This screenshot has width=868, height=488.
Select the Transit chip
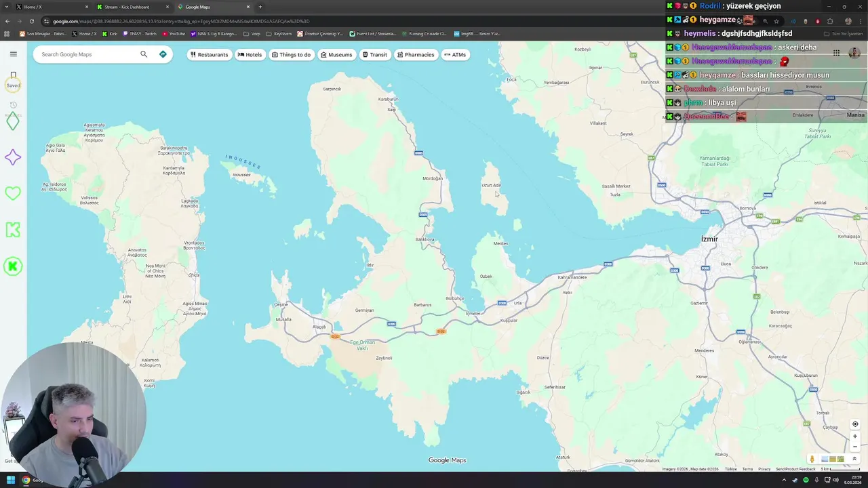click(x=375, y=54)
